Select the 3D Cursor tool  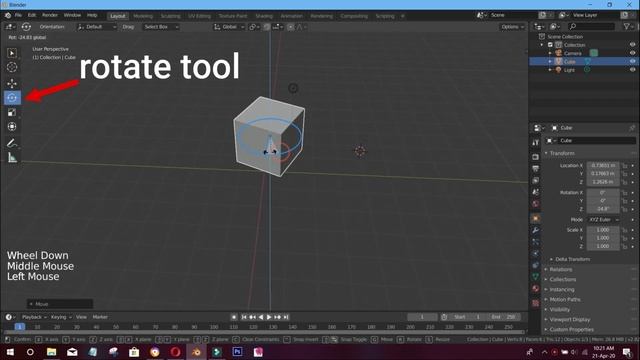point(12,67)
